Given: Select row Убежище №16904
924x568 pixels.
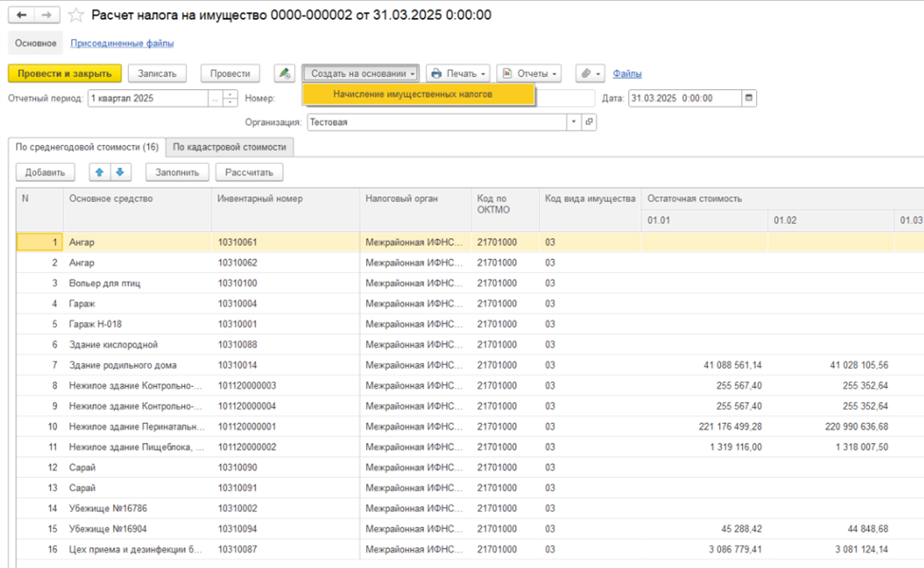Looking at the screenshot, I should pos(471,529).
